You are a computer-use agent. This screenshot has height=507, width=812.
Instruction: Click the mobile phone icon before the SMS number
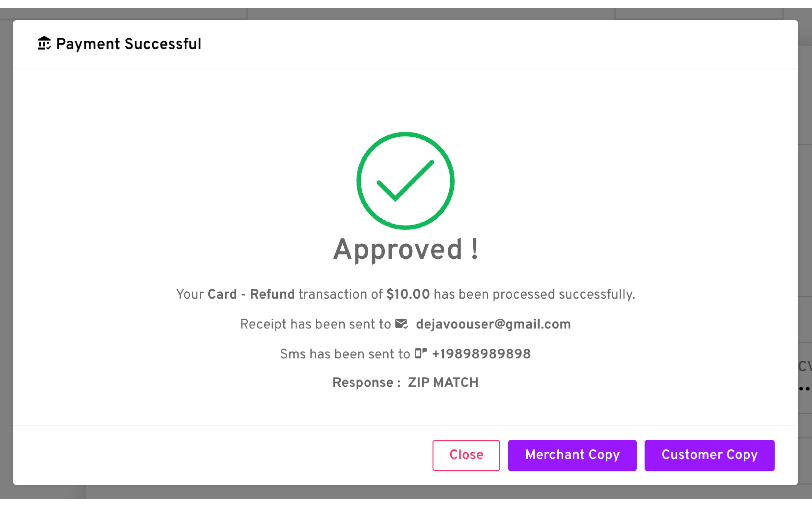pyautogui.click(x=420, y=353)
